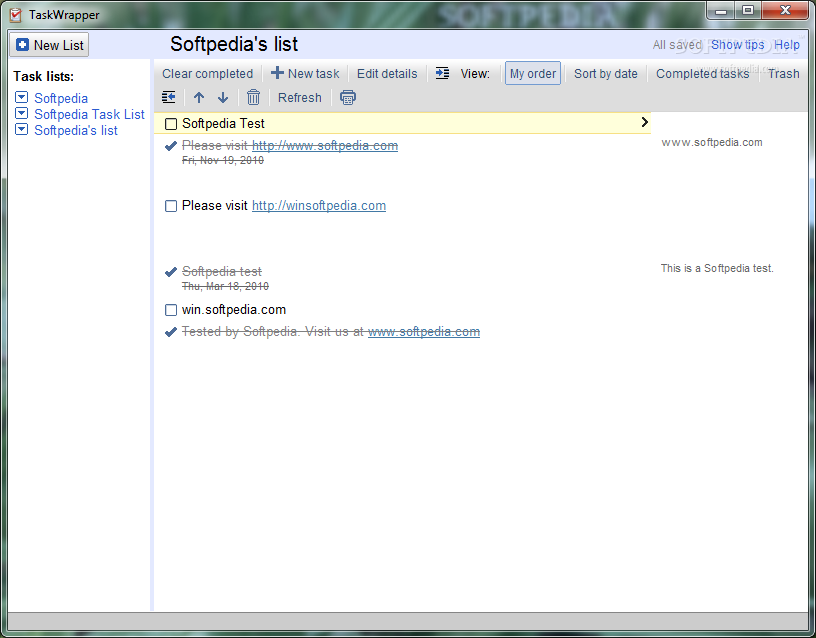This screenshot has height=638, width=816.
Task: Move task down with the down arrow
Action: [x=223, y=97]
